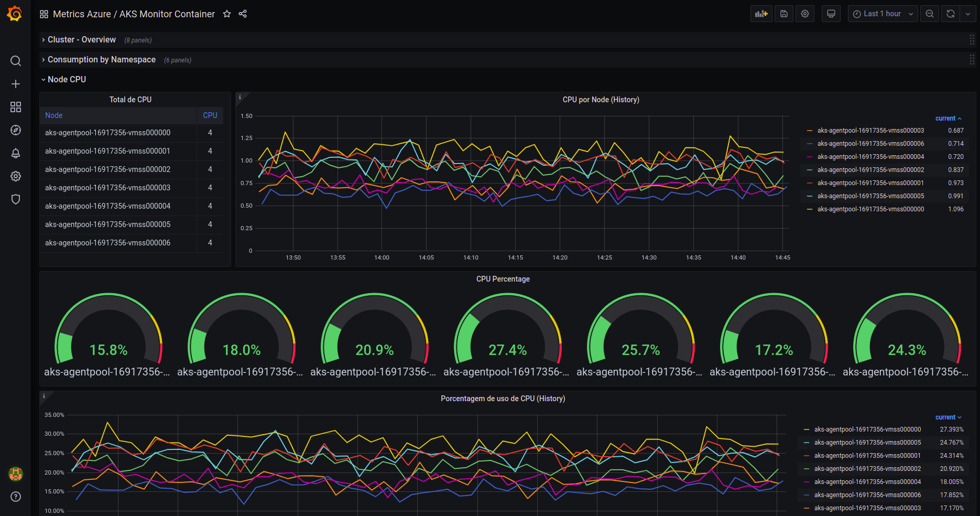Expand the Cluster - Overview row
980x516 pixels.
pos(82,40)
